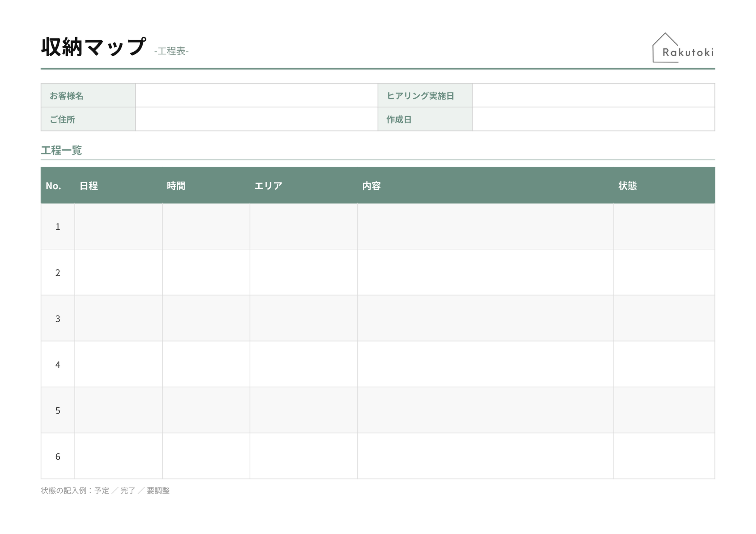Screen dimensions: 756x534
Task: Click the 作成日 input field
Action: tap(593, 119)
